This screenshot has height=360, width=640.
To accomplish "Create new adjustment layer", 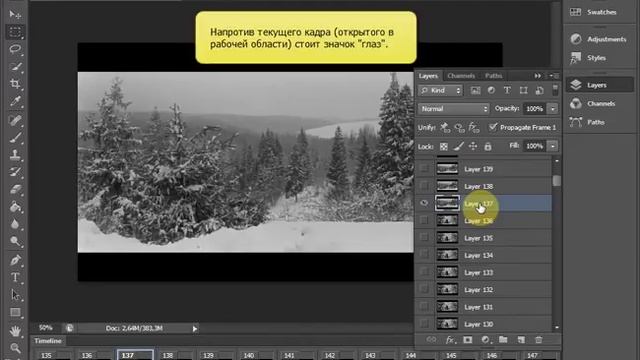I will (485, 340).
